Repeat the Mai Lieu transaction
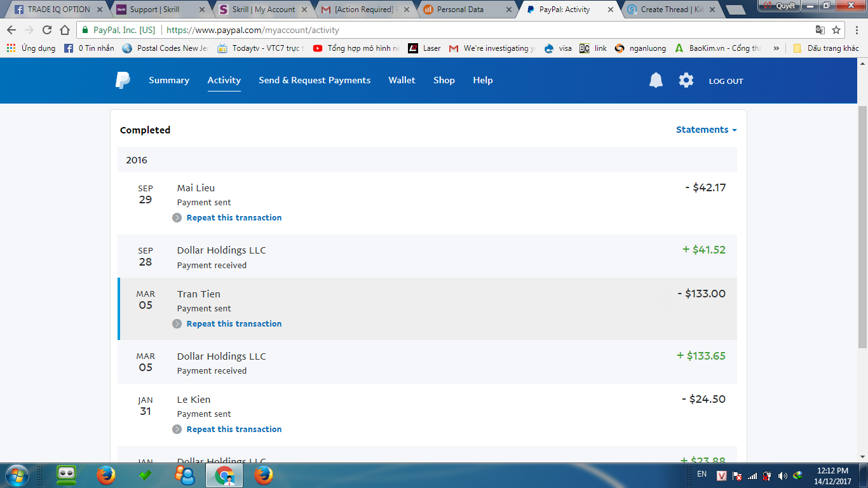Image resolution: width=868 pixels, height=488 pixels. click(234, 218)
